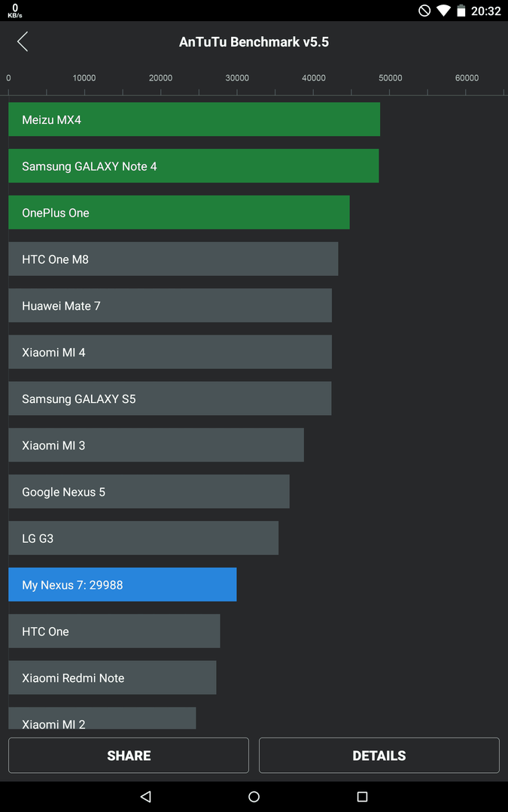Select the blue My Nexus 7 bar
Viewport: 508px width, 812px height.
point(123,585)
